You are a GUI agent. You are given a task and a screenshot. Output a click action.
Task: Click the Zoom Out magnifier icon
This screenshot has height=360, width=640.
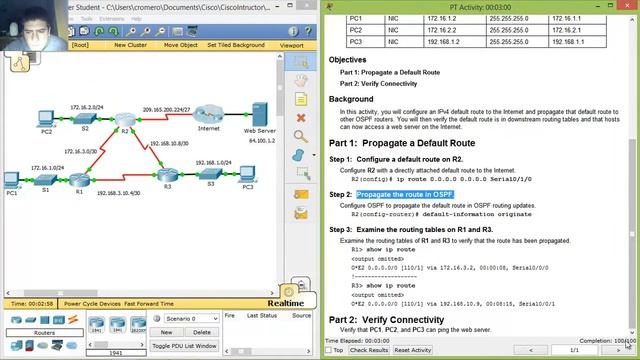(x=160, y=31)
